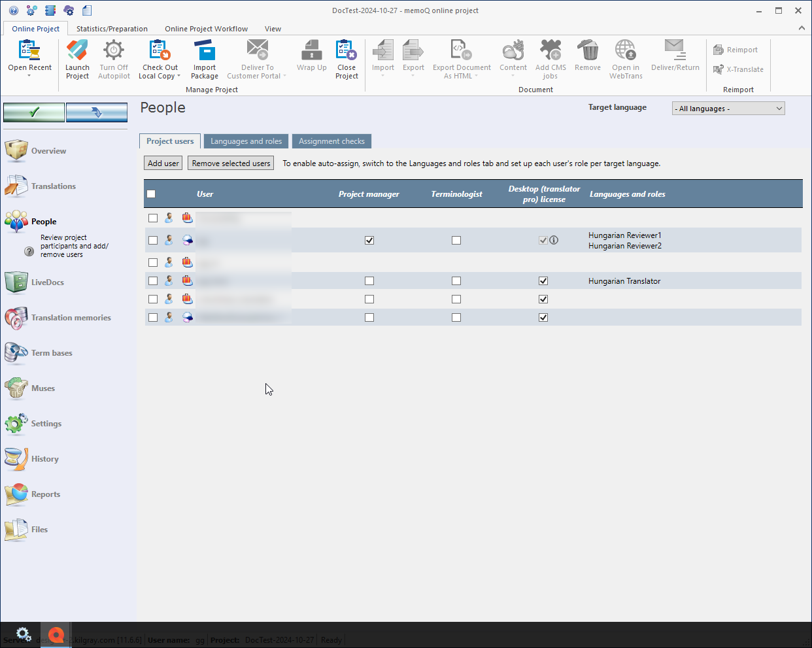
Task: Click the Import Package icon
Action: [204, 51]
